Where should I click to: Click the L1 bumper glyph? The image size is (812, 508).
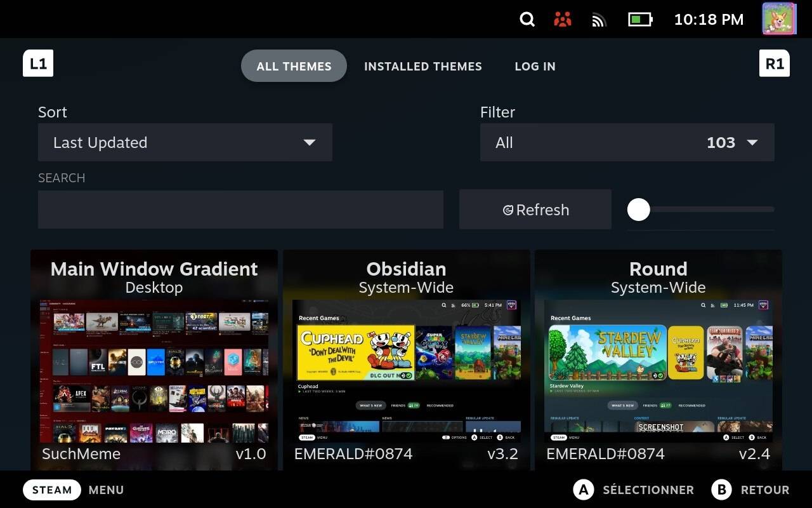(x=38, y=63)
